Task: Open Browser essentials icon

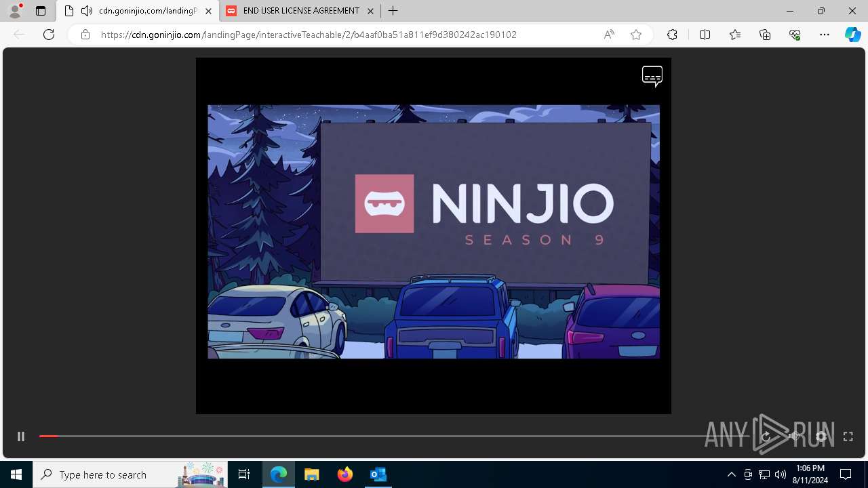Action: pos(795,35)
